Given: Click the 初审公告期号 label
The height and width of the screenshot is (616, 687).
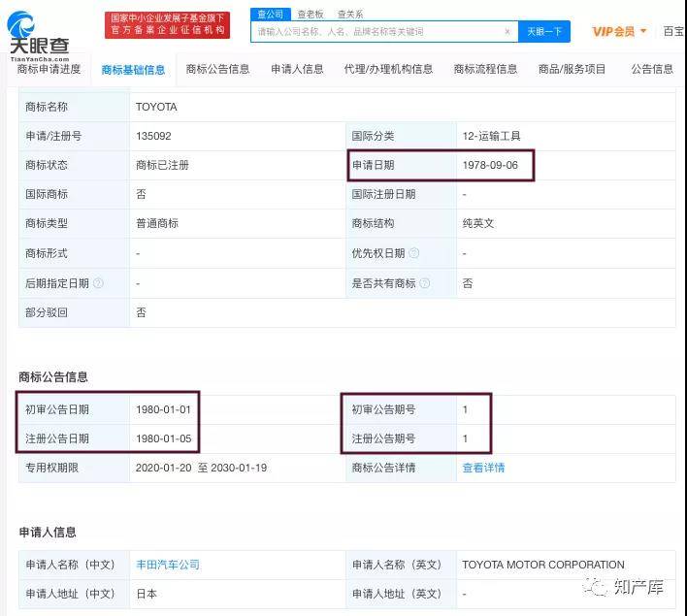Looking at the screenshot, I should click(x=383, y=409).
